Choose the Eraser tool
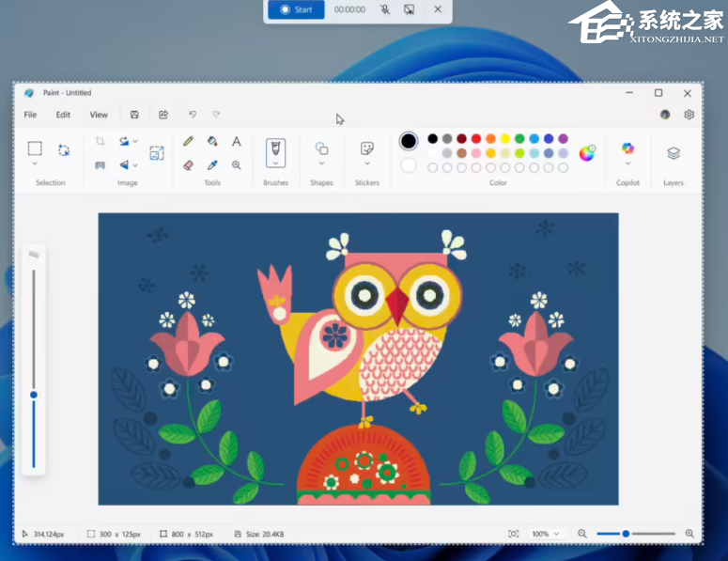This screenshot has width=728, height=561. [x=188, y=164]
